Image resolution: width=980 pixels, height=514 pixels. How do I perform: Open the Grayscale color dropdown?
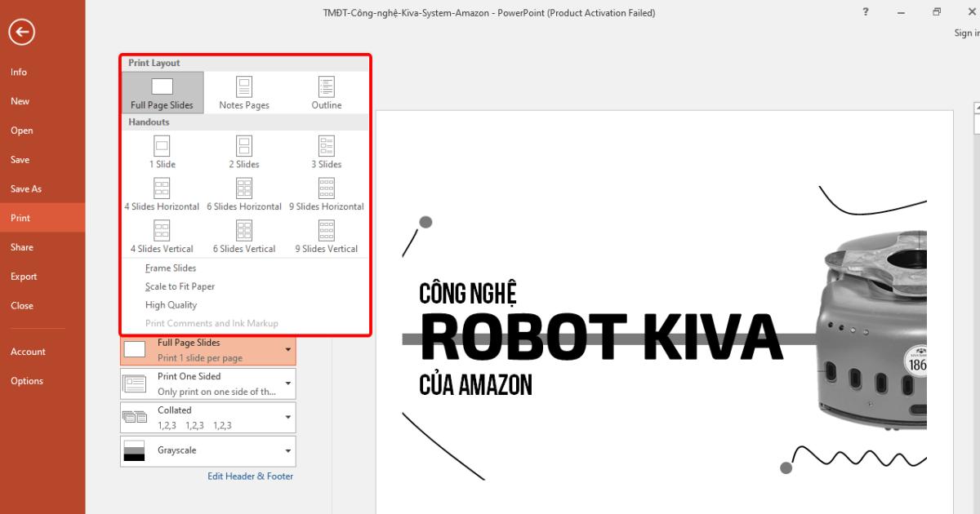point(208,450)
